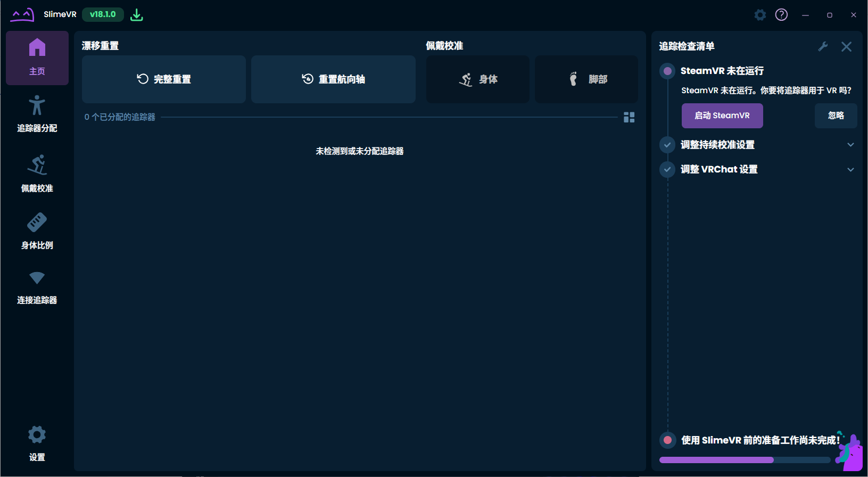The image size is (868, 477).
Task: Go to 主页 home tab
Action: tap(37, 57)
